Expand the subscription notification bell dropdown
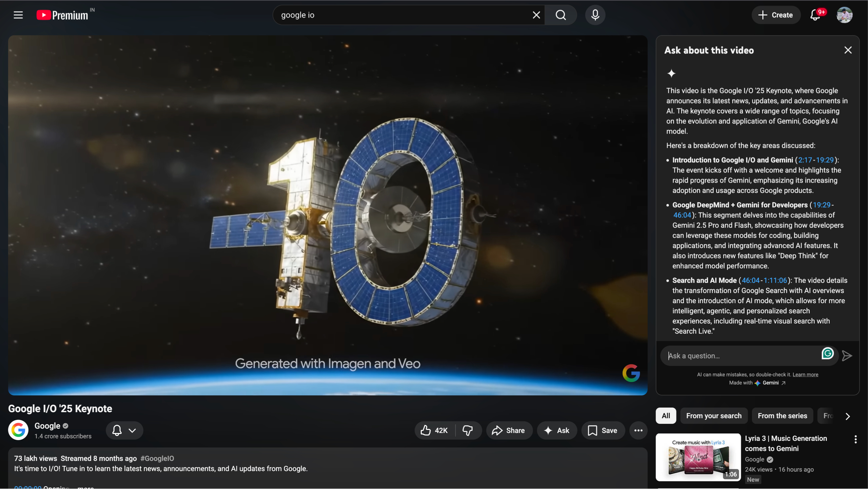868x489 pixels. (x=124, y=430)
